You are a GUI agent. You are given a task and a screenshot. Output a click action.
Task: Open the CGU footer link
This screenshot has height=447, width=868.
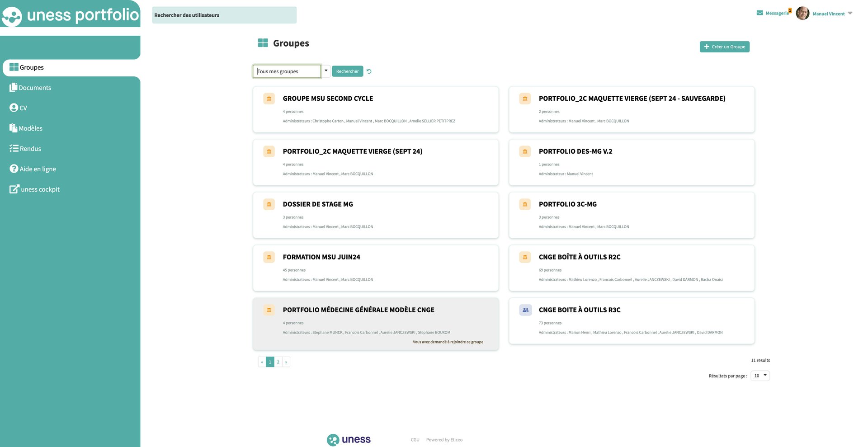click(415, 440)
